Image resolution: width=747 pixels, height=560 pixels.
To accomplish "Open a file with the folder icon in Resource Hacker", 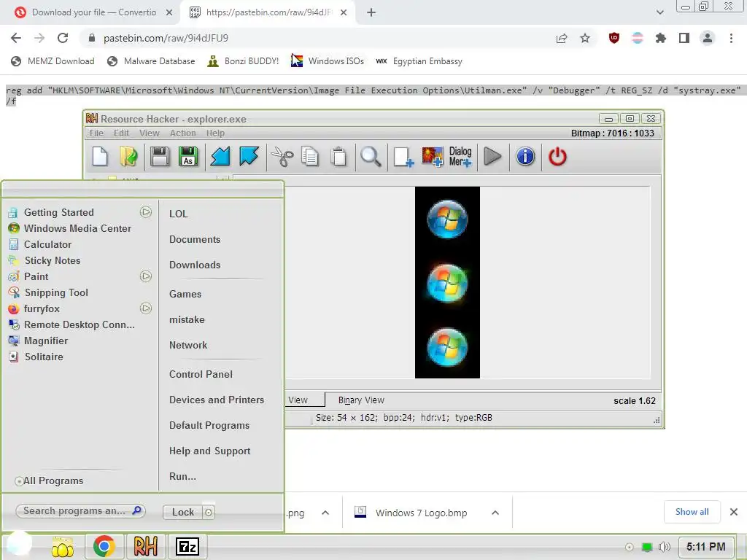I will click(128, 157).
